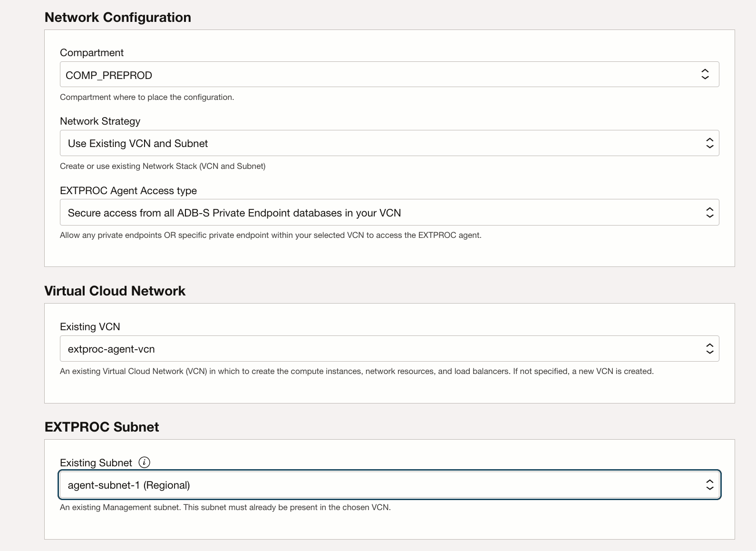Click the 'EXTPROC Agent Access type' field label

[128, 191]
